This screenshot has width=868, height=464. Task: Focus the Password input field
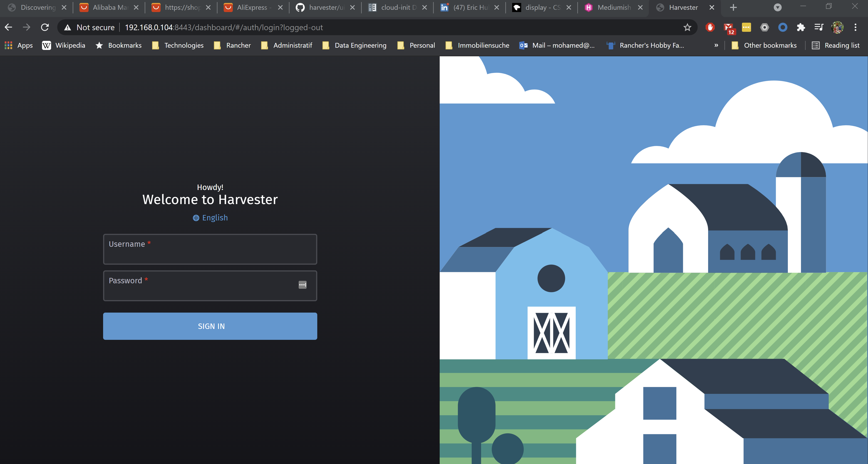pos(210,286)
